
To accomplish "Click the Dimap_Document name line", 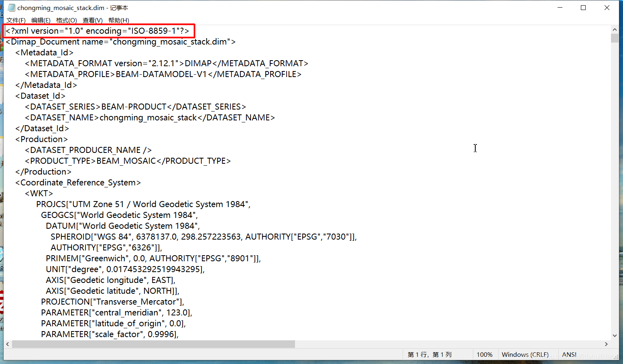I will click(121, 42).
